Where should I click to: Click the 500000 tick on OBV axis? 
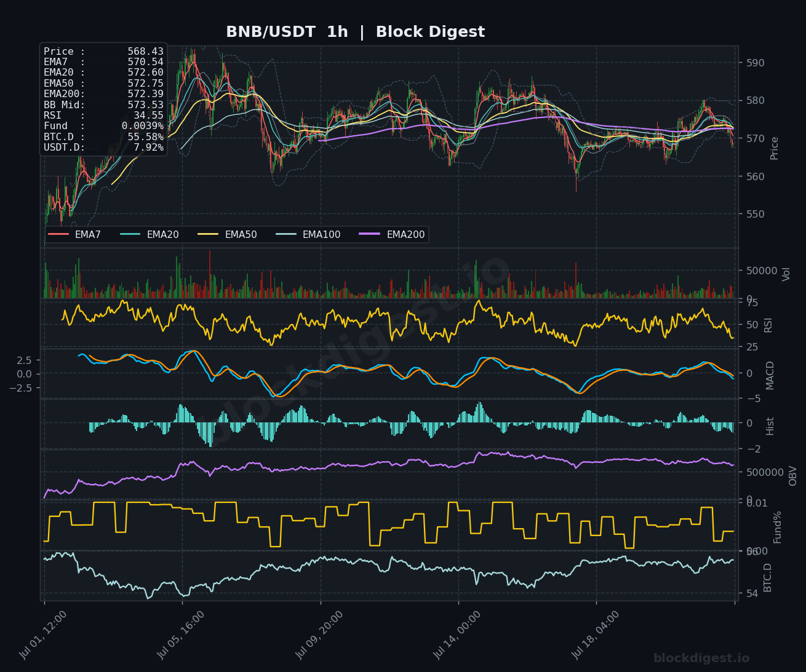pyautogui.click(x=764, y=473)
